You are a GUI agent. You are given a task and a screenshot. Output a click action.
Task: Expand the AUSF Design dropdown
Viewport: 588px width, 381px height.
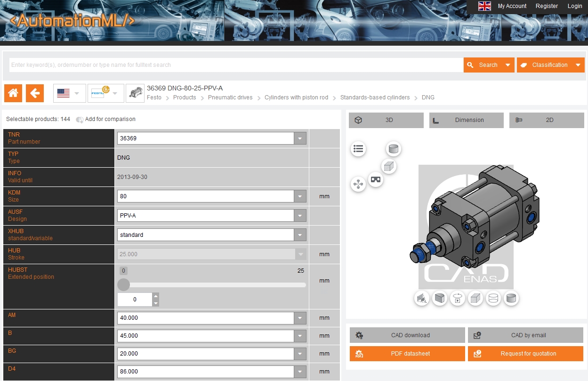[300, 216]
